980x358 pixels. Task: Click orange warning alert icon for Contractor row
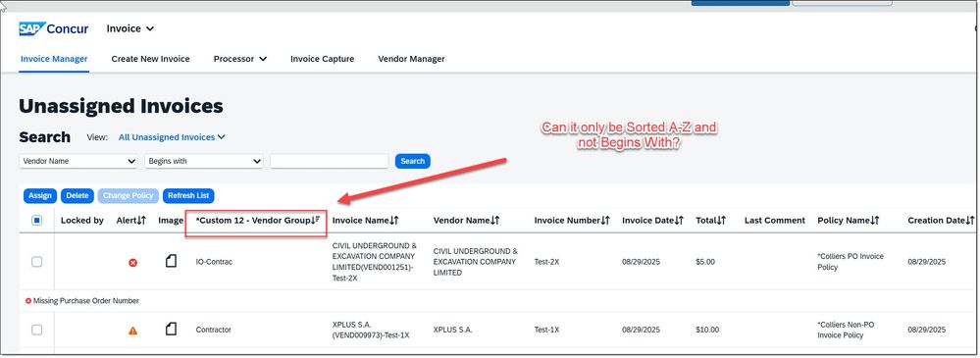[x=133, y=331]
